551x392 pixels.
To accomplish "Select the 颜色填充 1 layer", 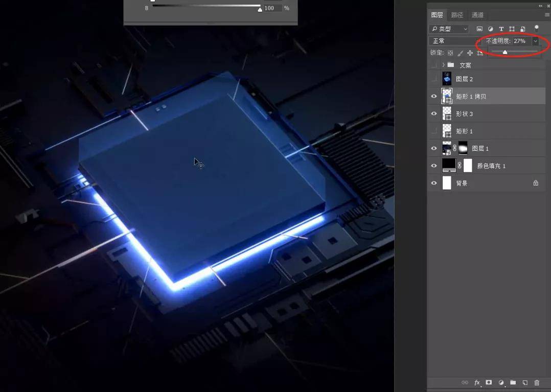I will [491, 166].
